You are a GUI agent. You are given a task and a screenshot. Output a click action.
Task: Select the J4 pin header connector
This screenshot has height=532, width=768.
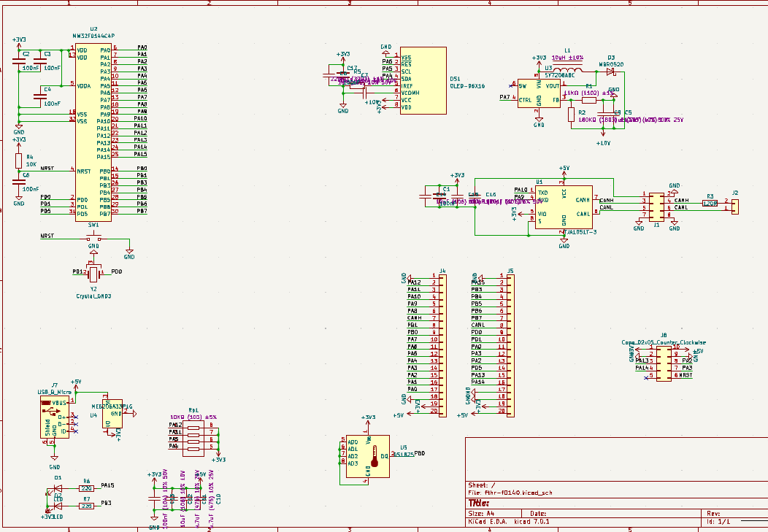[442, 345]
